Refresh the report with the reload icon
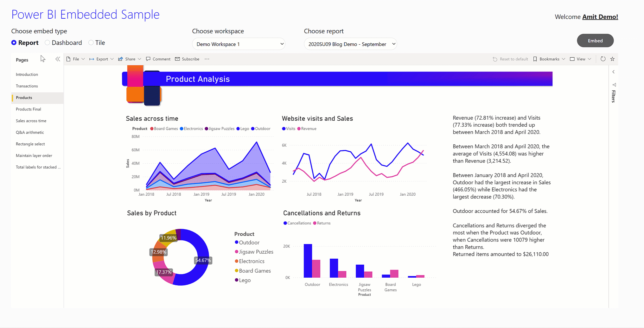This screenshot has width=644, height=328. 603,59
